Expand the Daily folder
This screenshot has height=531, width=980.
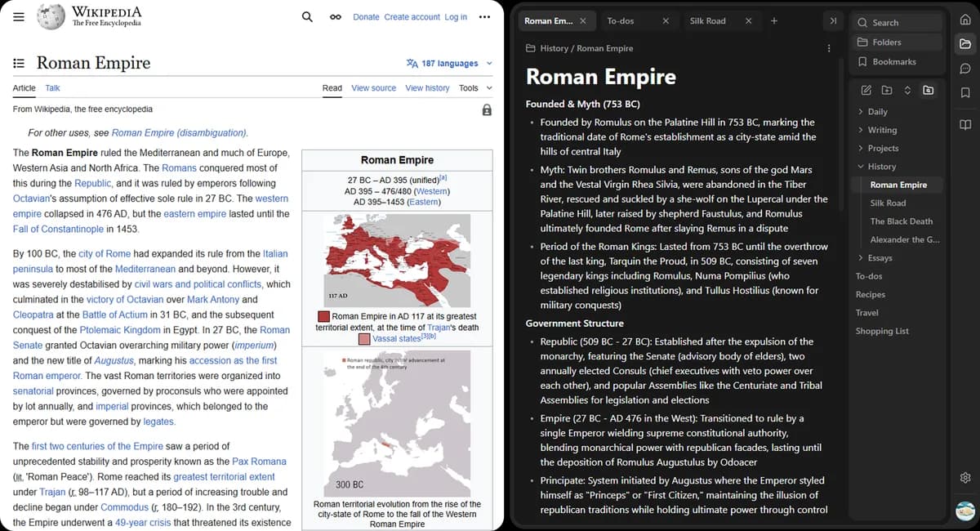pos(877,112)
